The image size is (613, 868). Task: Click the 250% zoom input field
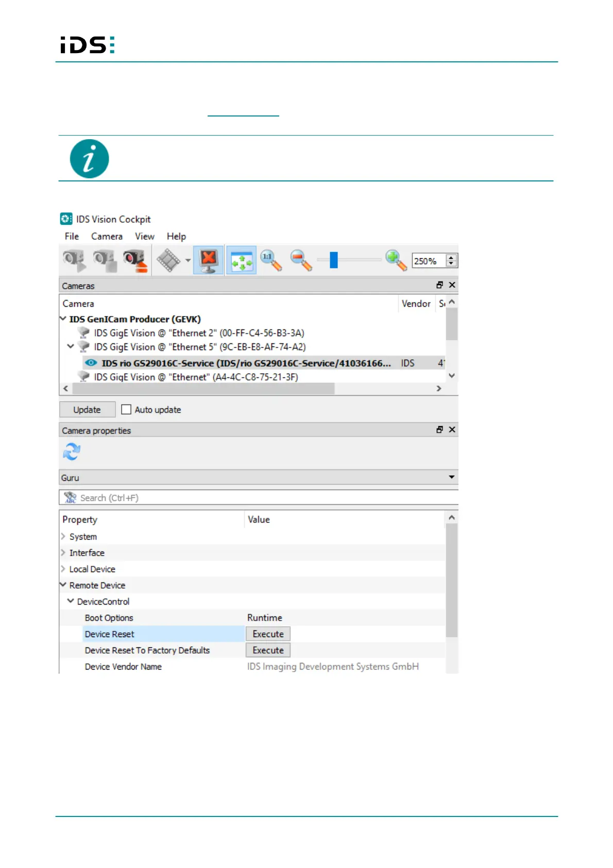click(x=429, y=261)
